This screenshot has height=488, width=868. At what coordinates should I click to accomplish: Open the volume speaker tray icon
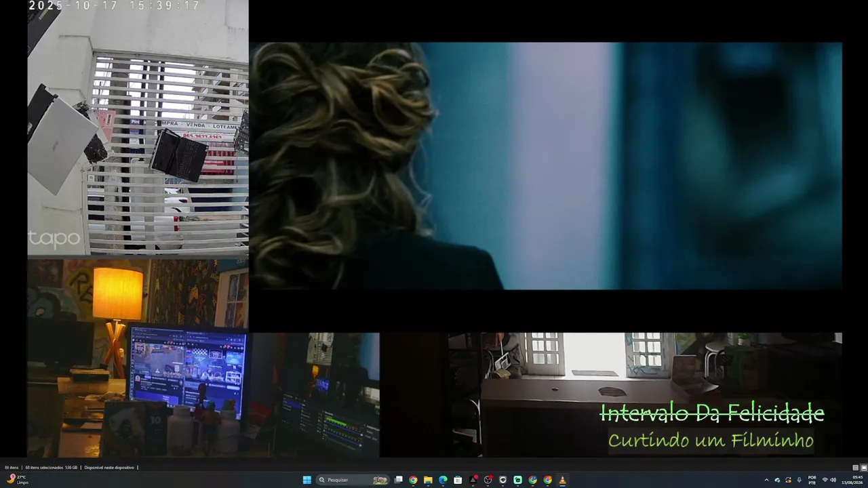(833, 480)
